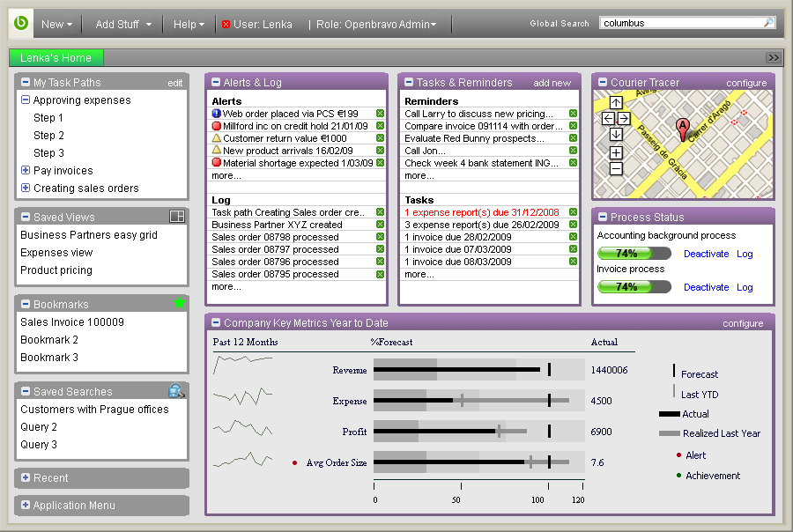Click the green star Bookmarks icon
Viewport: 793px width, 532px height.
pos(180,304)
